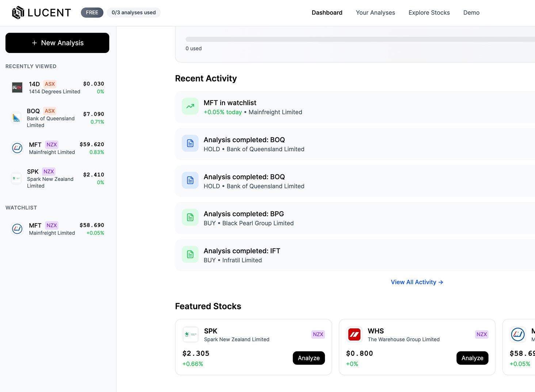Click the Lucent logo icon
This screenshot has height=392, width=535.
point(17,12)
